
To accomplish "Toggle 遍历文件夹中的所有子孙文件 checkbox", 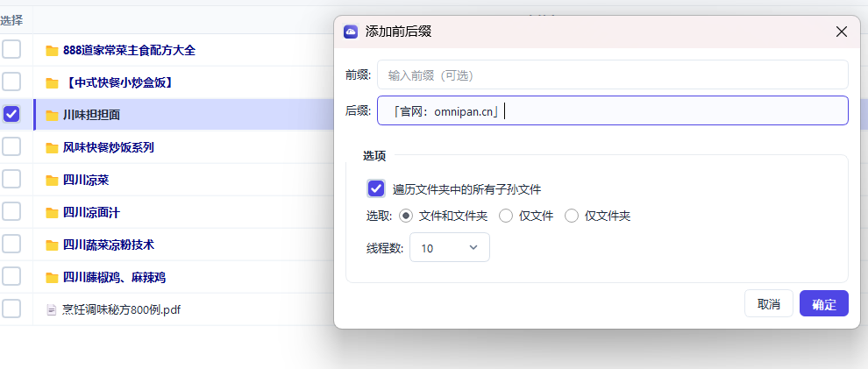I will (x=376, y=188).
